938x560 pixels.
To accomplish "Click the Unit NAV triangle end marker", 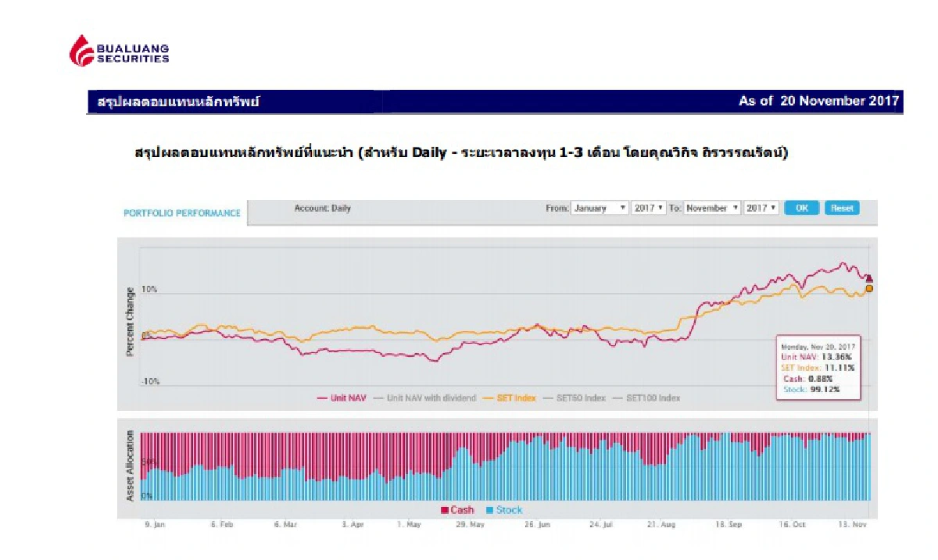I will point(869,278).
